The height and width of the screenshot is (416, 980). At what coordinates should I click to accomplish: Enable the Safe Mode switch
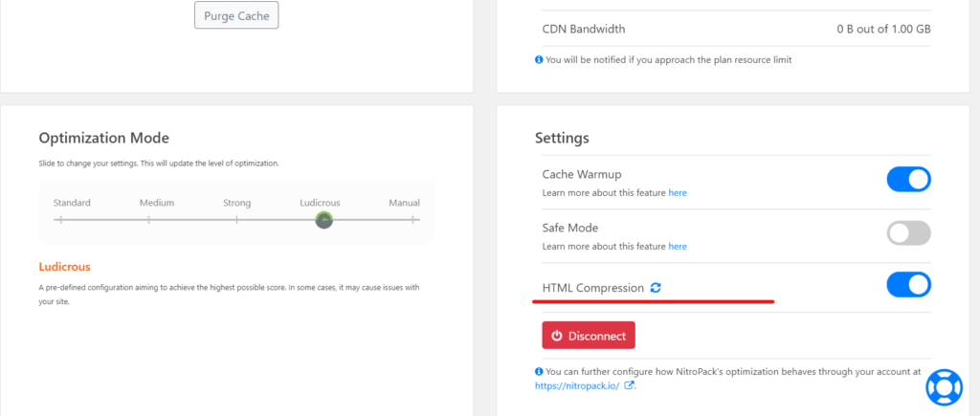pyautogui.click(x=909, y=233)
